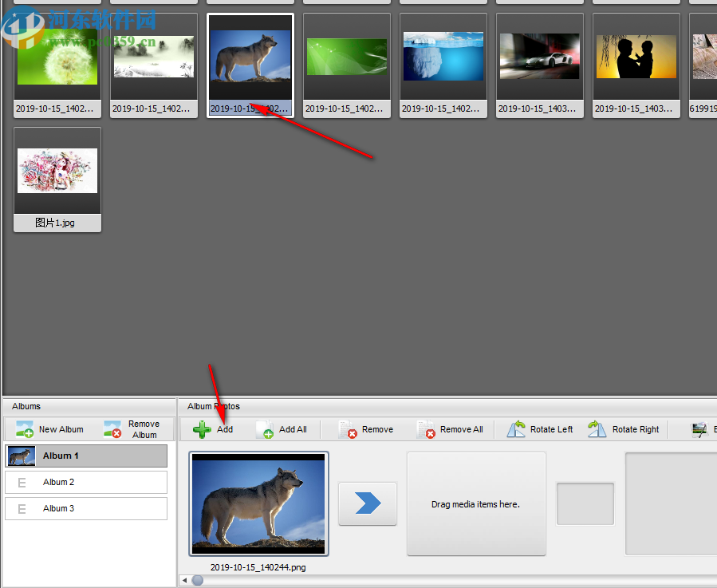
Task: Click the filename under the silhouette thumbnail
Action: click(x=633, y=109)
